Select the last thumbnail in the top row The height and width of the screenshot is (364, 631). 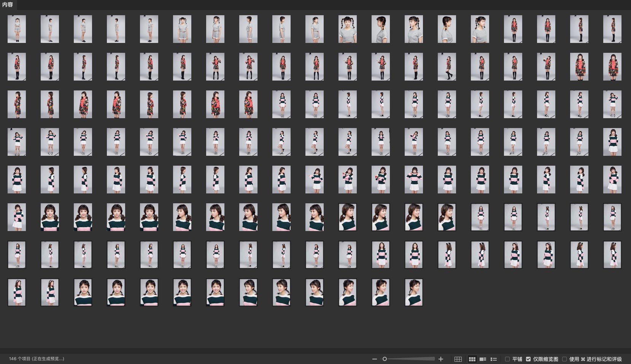click(x=612, y=29)
